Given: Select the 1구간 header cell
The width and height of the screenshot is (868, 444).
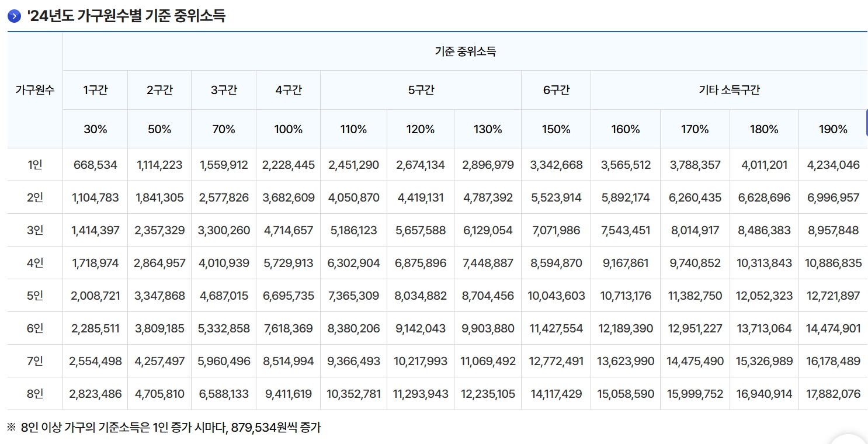Looking at the screenshot, I should pyautogui.click(x=95, y=90).
